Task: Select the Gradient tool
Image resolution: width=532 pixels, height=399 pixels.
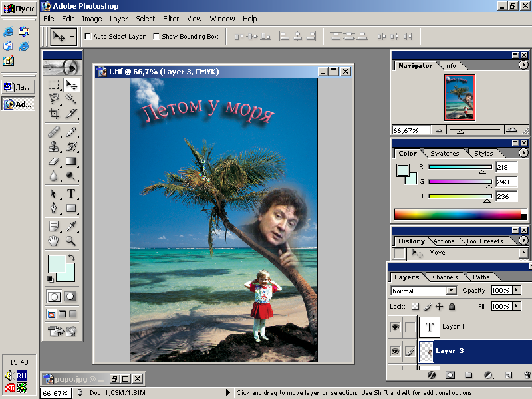Action: coord(71,161)
